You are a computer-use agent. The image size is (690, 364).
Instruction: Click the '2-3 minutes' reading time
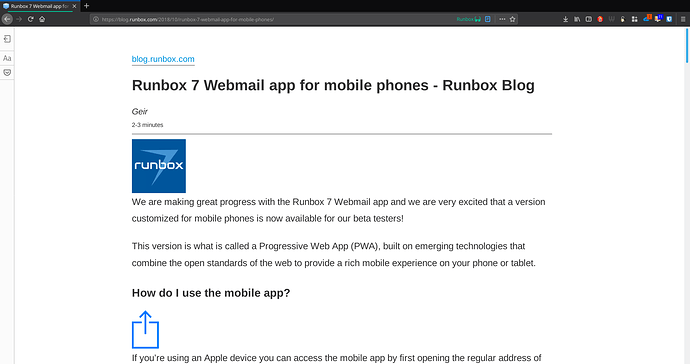[147, 125]
